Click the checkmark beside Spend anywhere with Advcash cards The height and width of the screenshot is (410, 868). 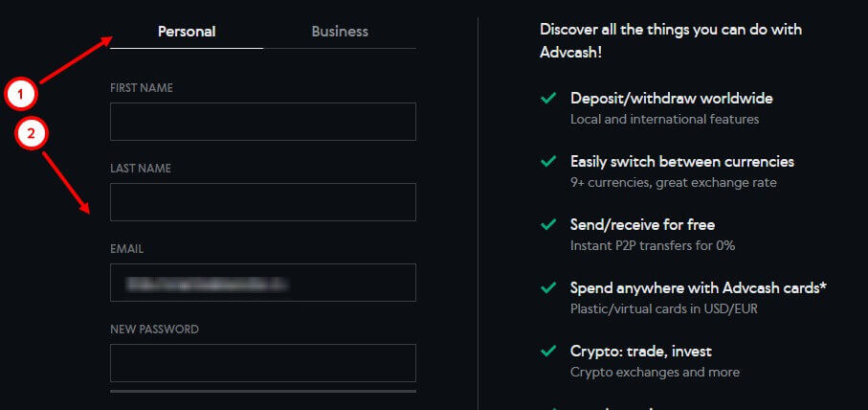point(548,287)
